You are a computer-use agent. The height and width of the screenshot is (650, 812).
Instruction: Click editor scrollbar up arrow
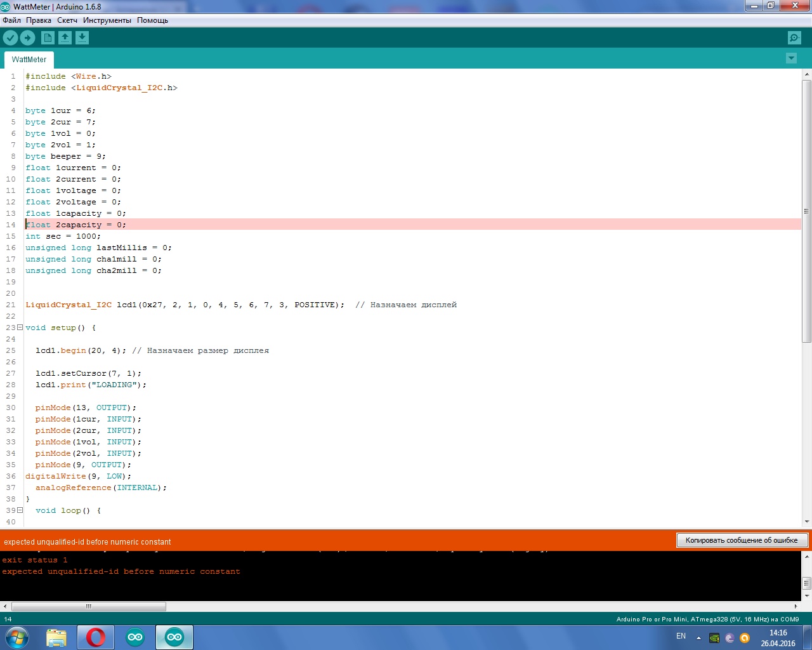806,74
